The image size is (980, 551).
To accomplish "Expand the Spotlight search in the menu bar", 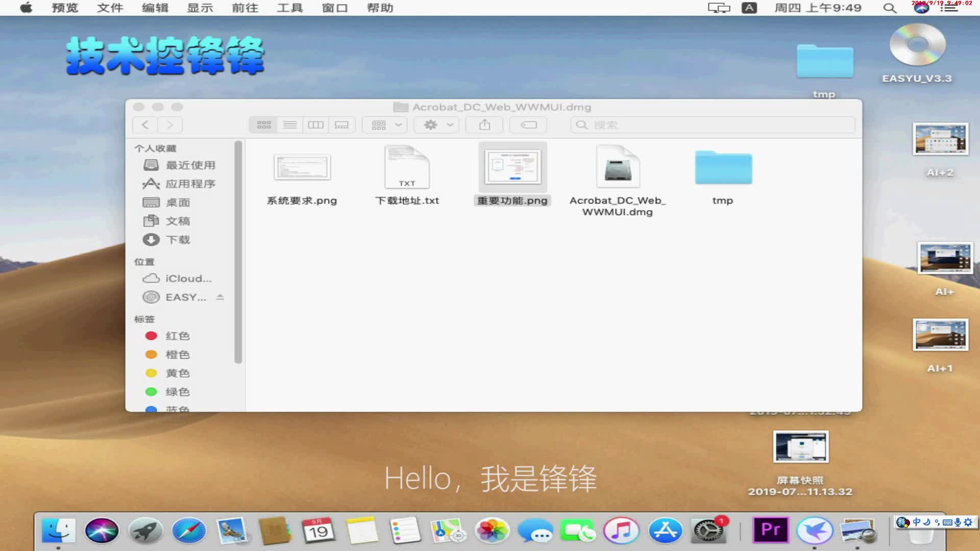I will [889, 8].
